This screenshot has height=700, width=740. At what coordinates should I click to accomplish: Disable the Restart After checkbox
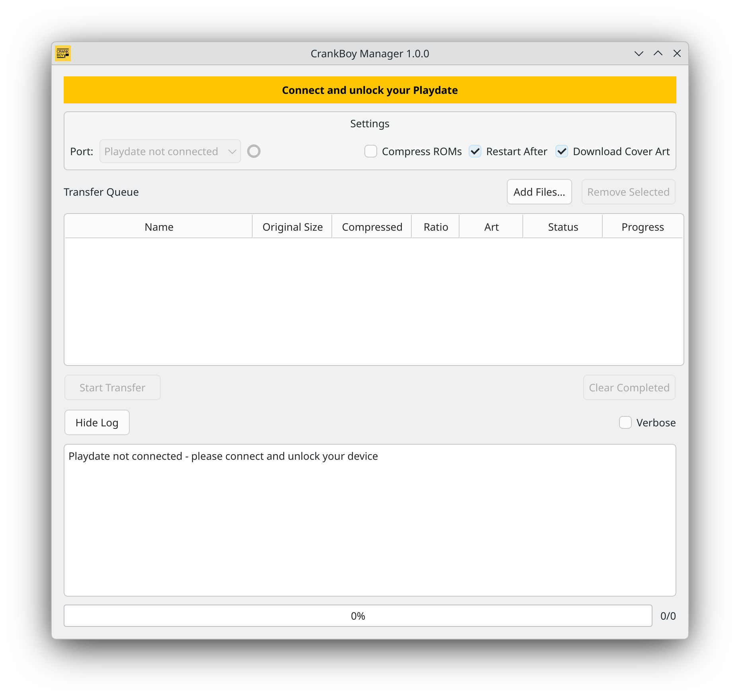coord(475,151)
